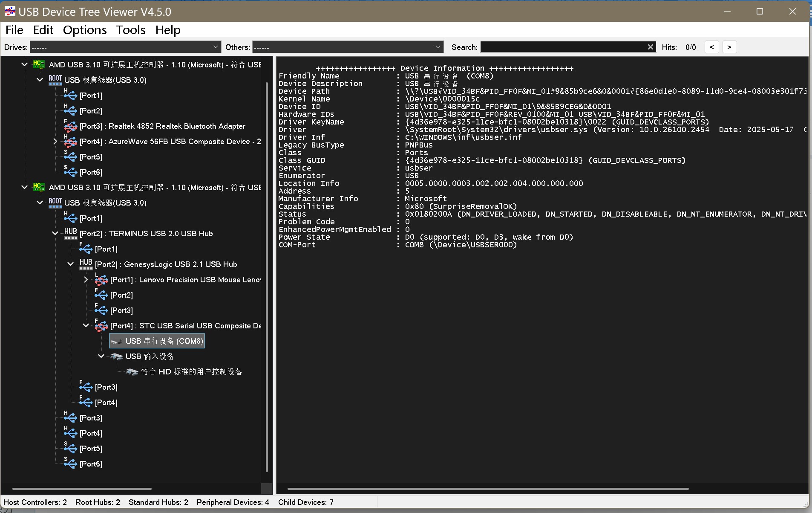812x513 pixels.
Task: Click the TERMINUS USB 2.0 hub icon
Action: point(70,233)
